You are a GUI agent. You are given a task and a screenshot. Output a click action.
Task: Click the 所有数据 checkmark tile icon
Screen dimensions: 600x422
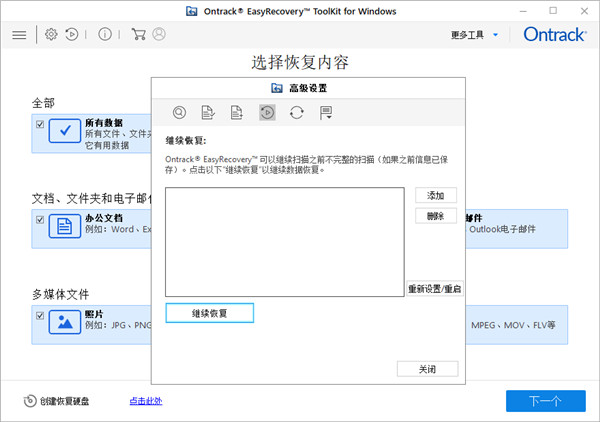tap(65, 131)
